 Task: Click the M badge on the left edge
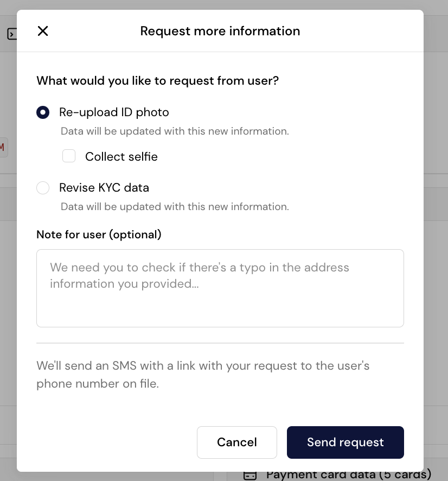click(3, 147)
